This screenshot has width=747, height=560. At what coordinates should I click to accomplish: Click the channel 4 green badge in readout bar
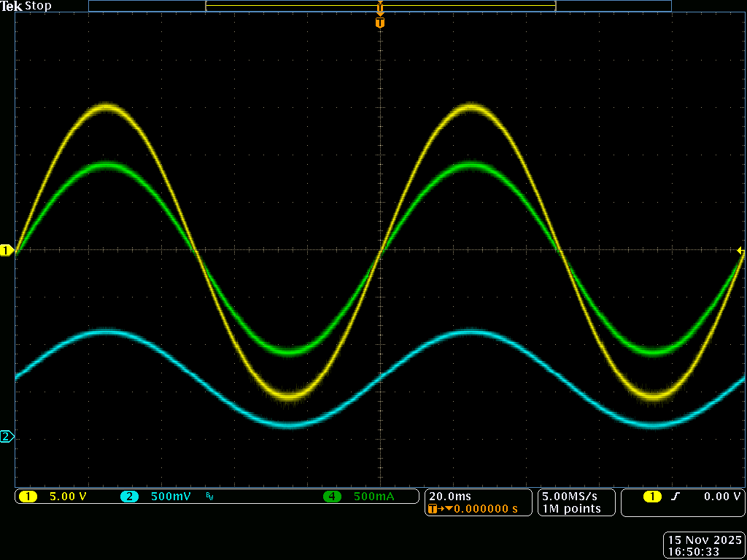click(332, 497)
